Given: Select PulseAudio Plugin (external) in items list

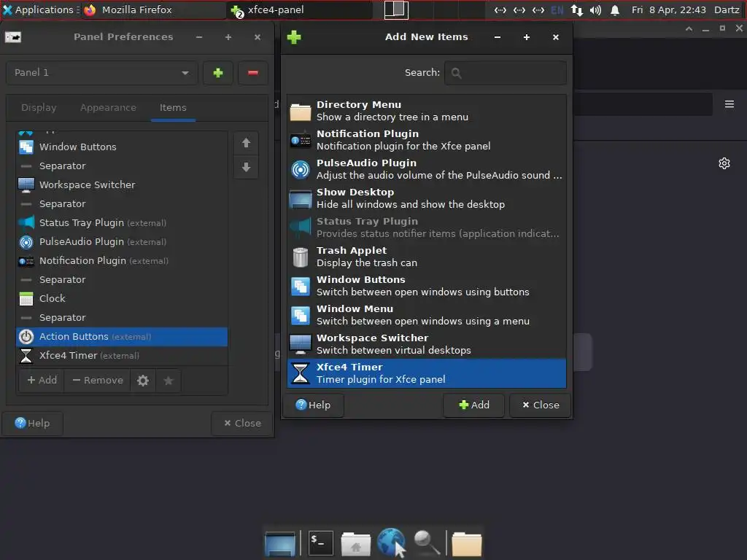Looking at the screenshot, I should pyautogui.click(x=122, y=242).
